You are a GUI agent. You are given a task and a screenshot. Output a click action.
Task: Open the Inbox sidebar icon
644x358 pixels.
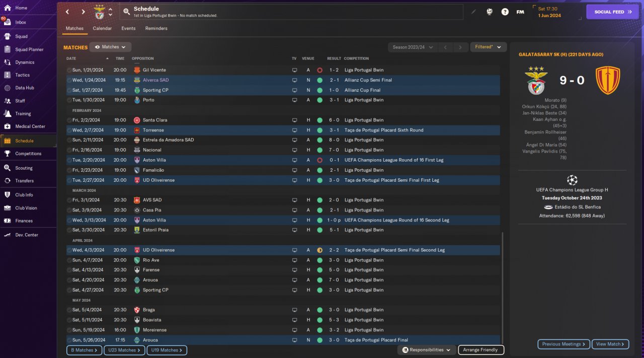point(7,22)
